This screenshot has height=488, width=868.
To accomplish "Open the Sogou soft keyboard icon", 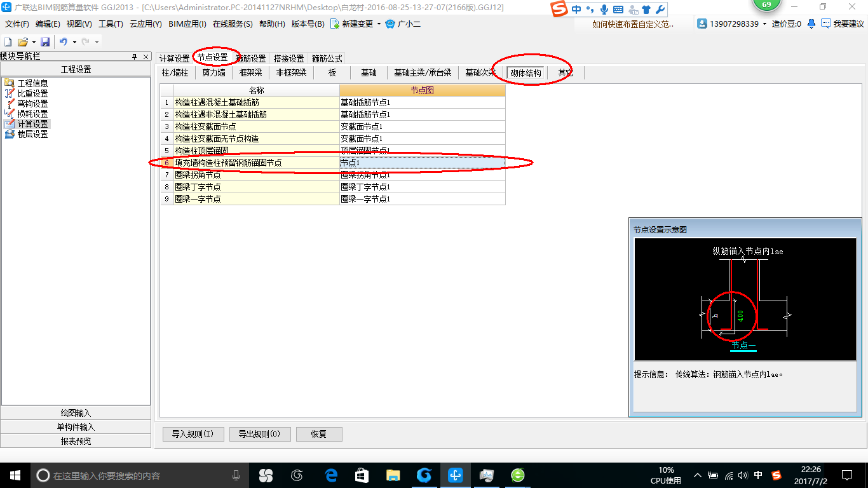I will click(x=618, y=10).
